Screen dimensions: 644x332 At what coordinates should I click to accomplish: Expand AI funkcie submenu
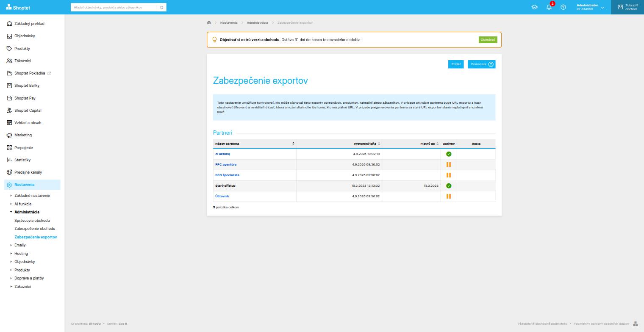pyautogui.click(x=11, y=204)
